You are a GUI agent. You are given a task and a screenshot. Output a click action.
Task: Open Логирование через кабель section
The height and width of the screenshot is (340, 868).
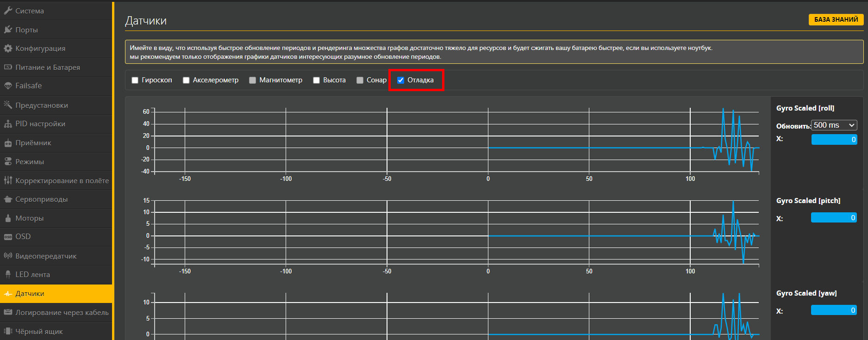click(56, 312)
